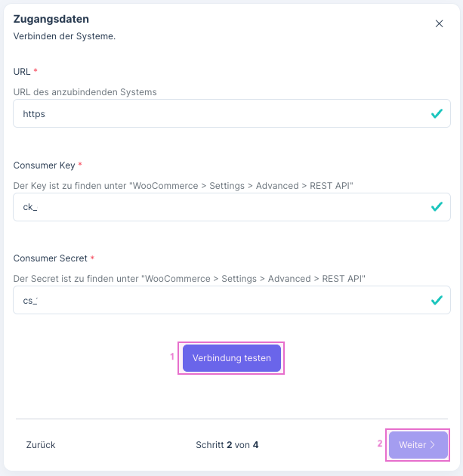Viewport: 463px width, 476px height.
Task: Click the Consumer Secret validation checkmark
Action: pos(436,301)
